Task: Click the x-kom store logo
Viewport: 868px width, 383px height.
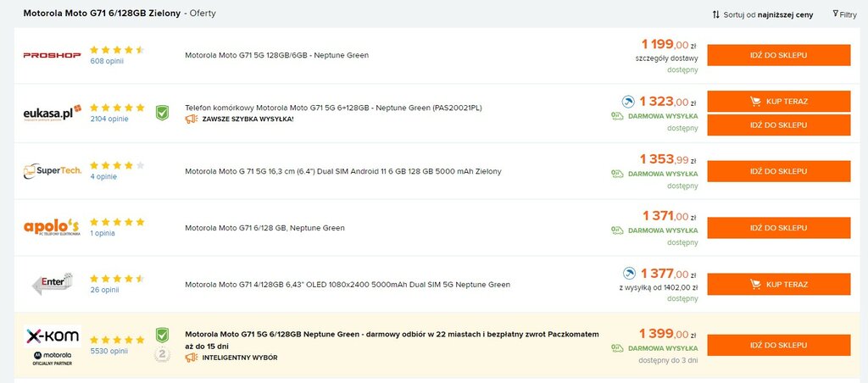Action: click(x=52, y=336)
